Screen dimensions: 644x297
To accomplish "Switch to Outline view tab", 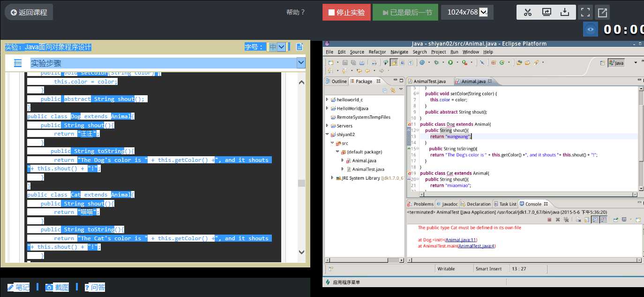I will point(336,81).
